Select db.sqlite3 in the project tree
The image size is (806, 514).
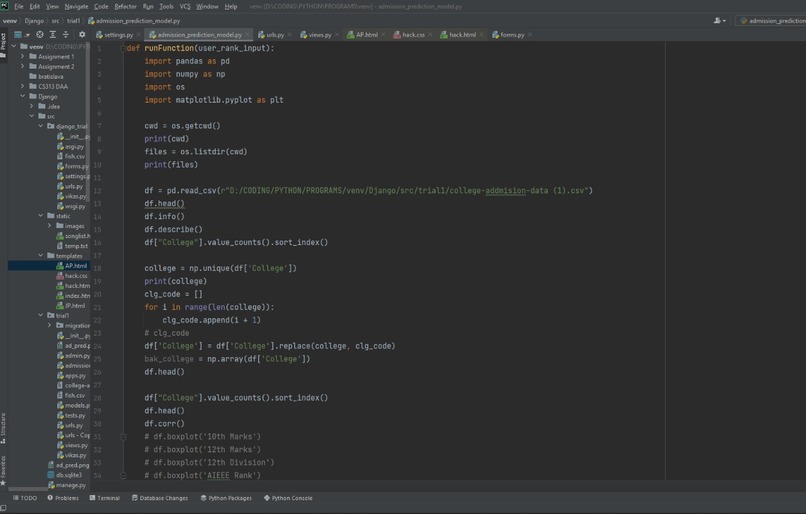point(65,475)
